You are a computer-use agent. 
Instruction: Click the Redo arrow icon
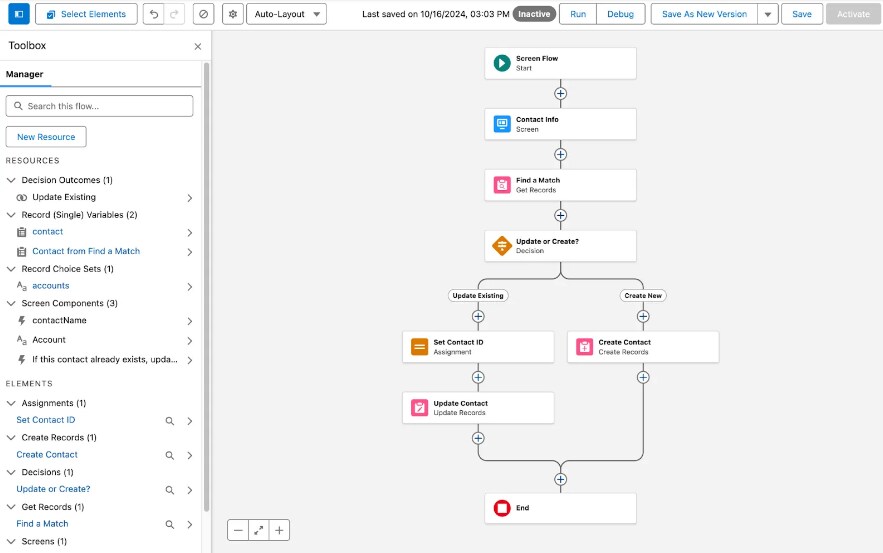click(174, 14)
